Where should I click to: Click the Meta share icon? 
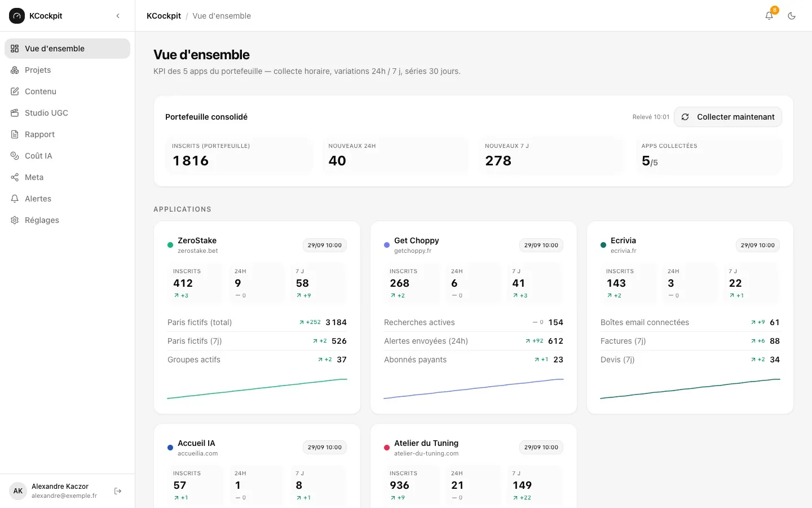pos(15,177)
